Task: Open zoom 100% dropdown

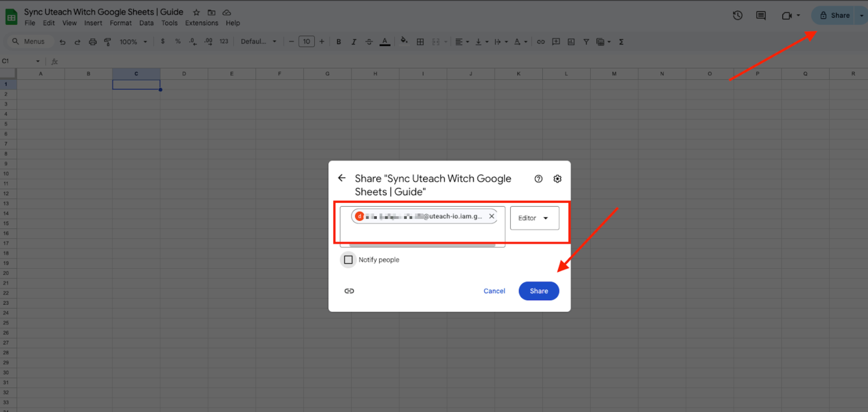Action: (133, 42)
